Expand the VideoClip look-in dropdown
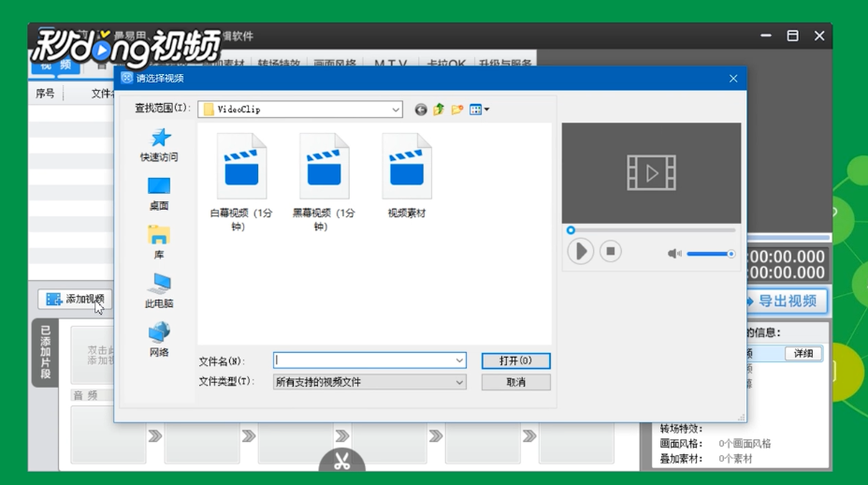The image size is (868, 485). pos(396,110)
